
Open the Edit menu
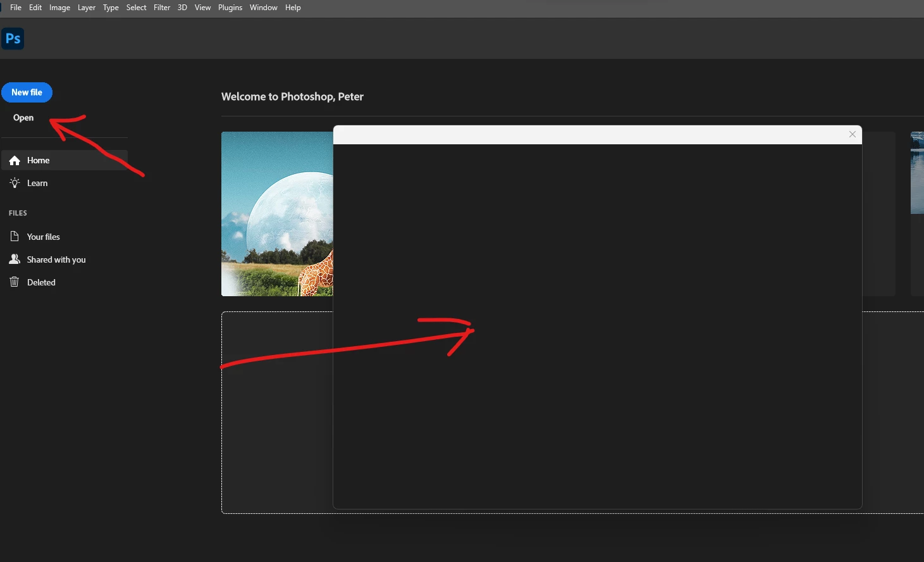tap(35, 8)
